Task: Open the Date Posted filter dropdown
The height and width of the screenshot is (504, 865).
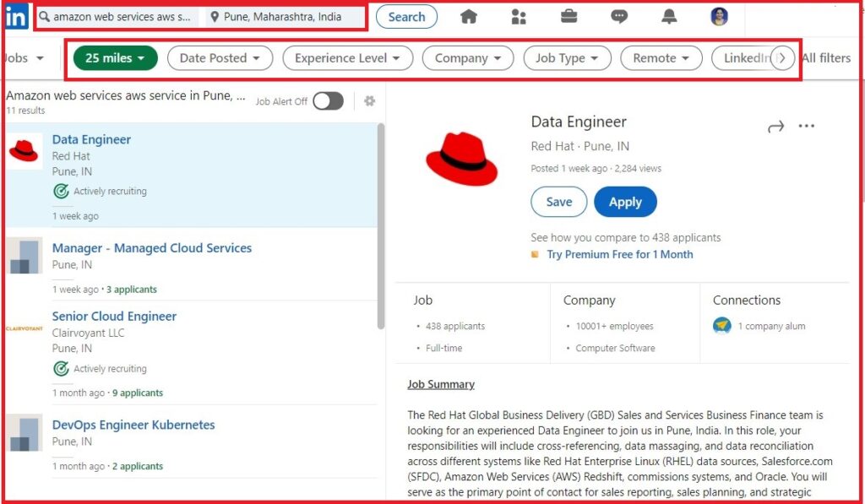Action: click(220, 58)
